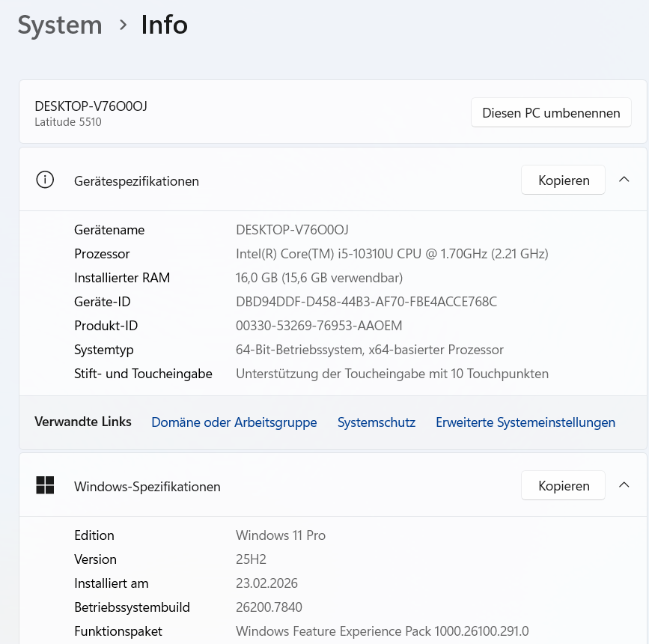This screenshot has width=649, height=644.
Task: Select the 64-Bit-Betriebssystem Systemtyp value
Action: click(x=370, y=350)
